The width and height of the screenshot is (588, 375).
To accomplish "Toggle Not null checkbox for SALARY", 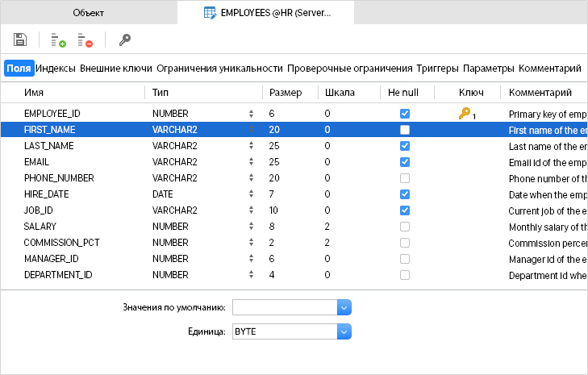I will 405,227.
